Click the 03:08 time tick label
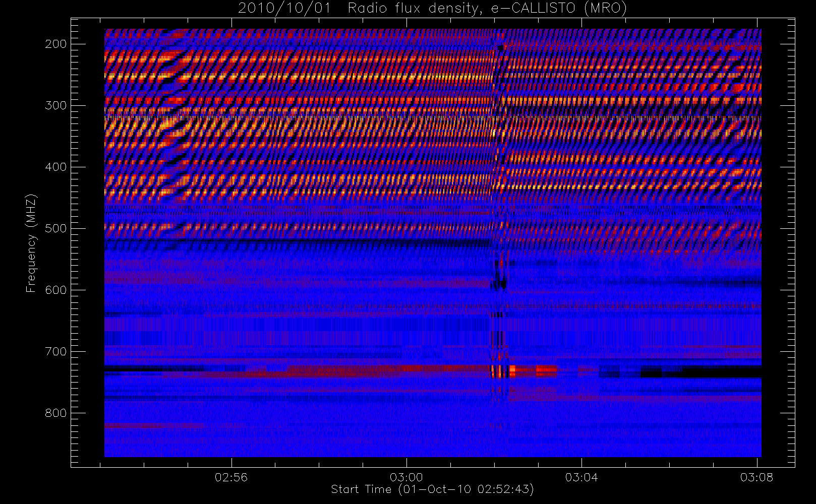The height and width of the screenshot is (504, 816). [756, 477]
